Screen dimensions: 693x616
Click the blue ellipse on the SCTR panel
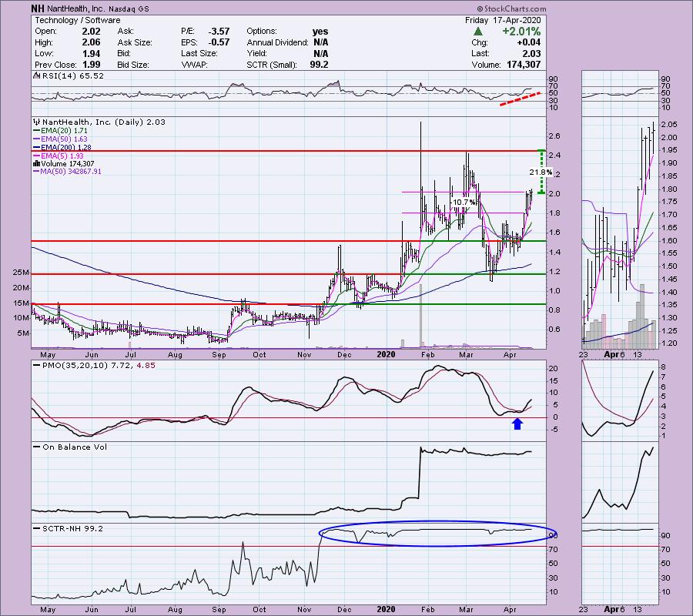coord(437,534)
